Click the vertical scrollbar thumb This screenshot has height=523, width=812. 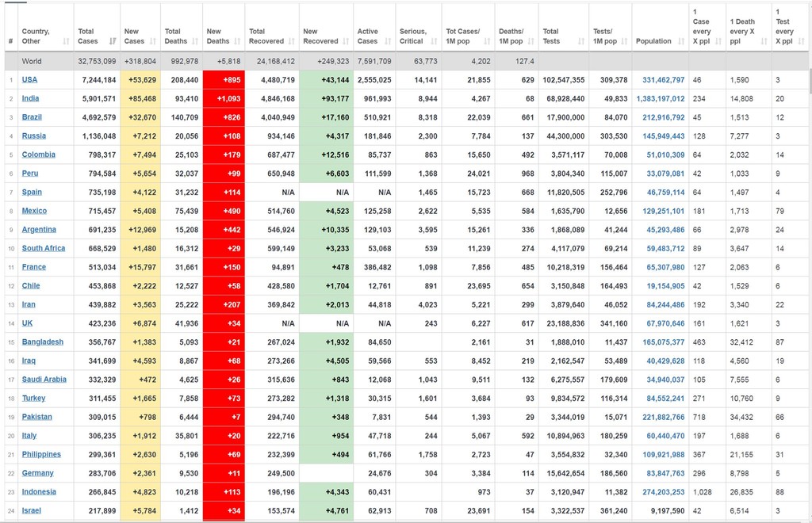pos(810,82)
